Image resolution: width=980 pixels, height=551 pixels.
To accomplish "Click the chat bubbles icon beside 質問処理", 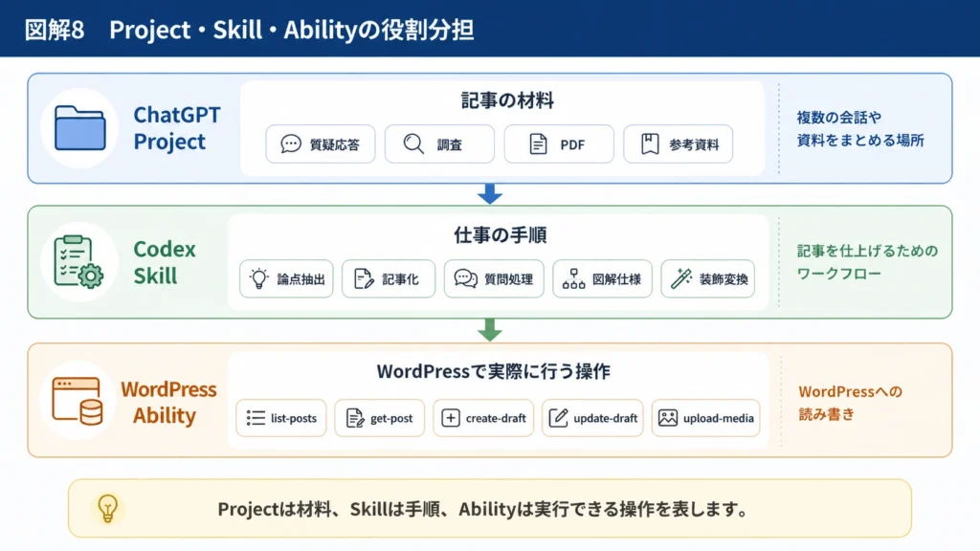I will (x=466, y=278).
